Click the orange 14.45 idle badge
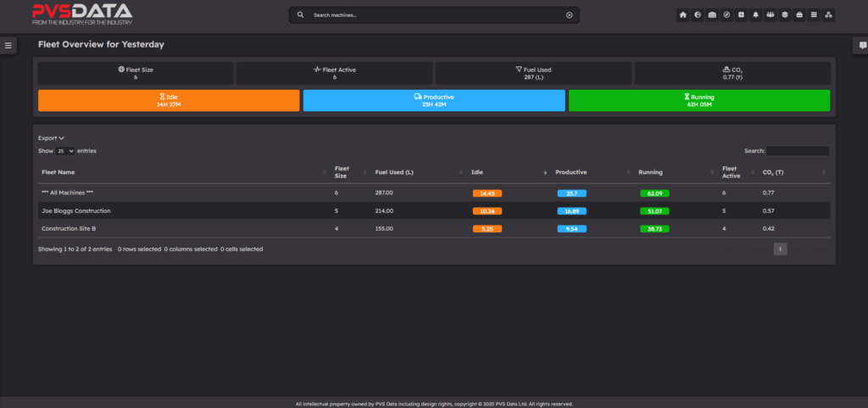Image resolution: width=868 pixels, height=408 pixels. click(x=487, y=193)
